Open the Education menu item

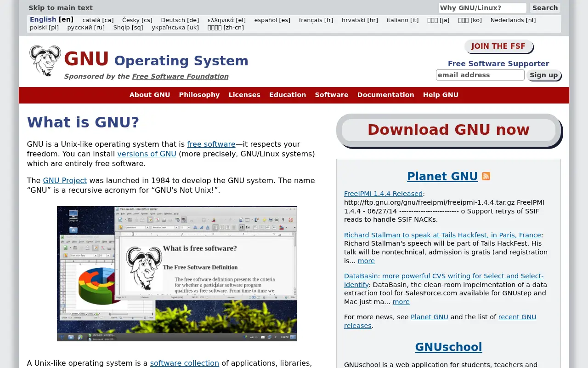[288, 95]
